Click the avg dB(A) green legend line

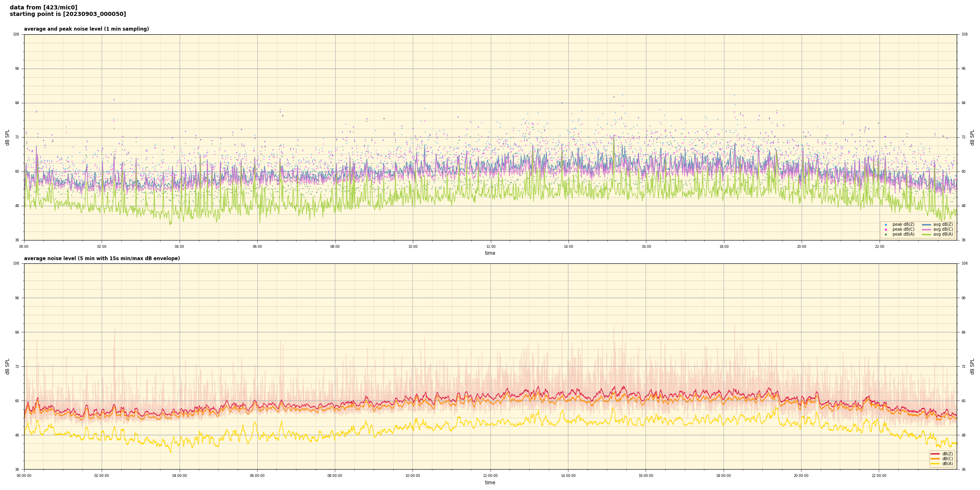(926, 234)
